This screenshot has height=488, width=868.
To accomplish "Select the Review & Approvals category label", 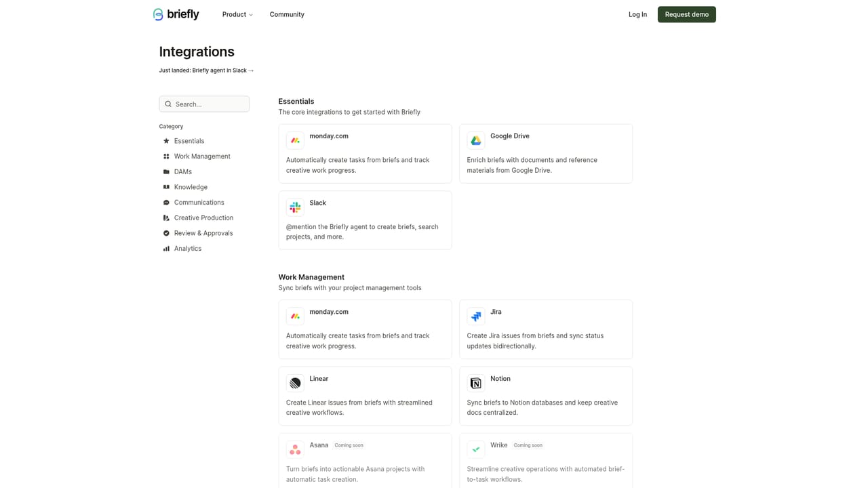I will click(x=203, y=233).
